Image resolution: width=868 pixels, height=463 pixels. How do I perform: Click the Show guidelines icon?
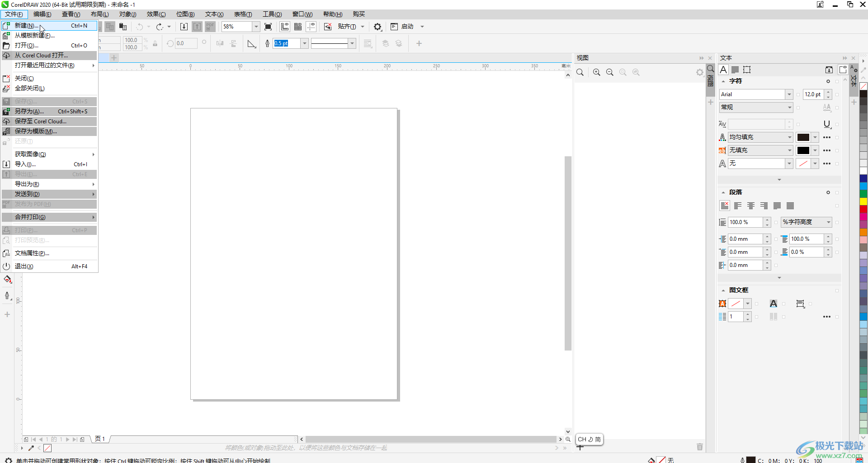[311, 27]
